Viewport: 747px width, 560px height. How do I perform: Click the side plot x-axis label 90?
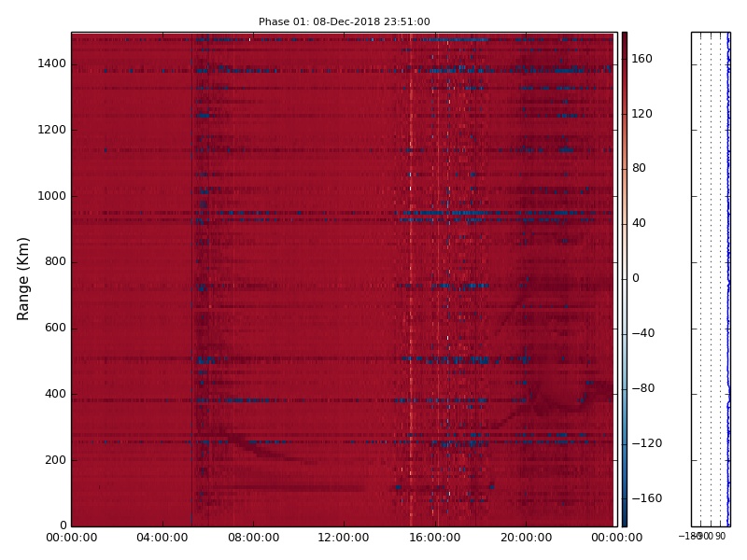720,537
